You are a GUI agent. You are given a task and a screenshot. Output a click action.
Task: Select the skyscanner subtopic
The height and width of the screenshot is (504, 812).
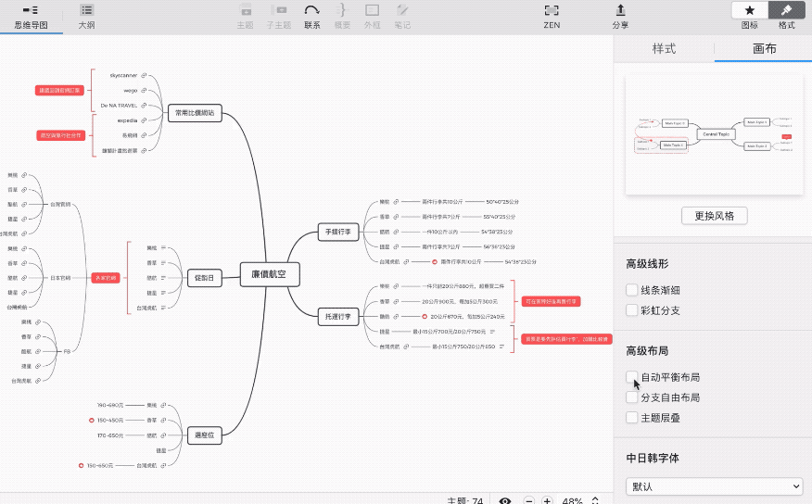123,76
